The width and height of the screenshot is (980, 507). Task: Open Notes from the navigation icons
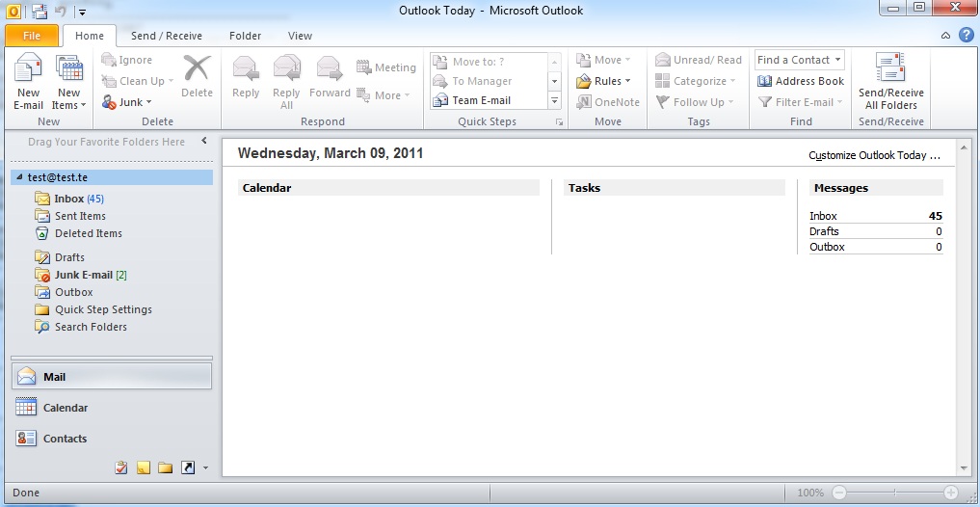click(x=144, y=467)
